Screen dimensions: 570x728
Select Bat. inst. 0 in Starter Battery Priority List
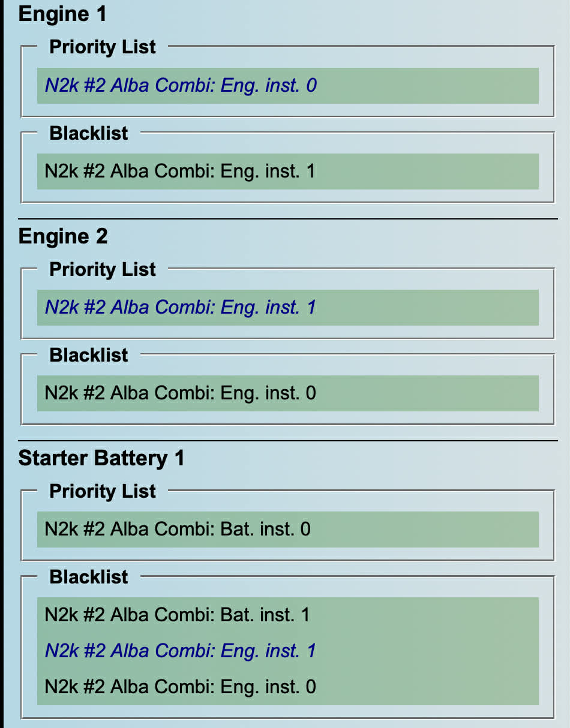(178, 529)
